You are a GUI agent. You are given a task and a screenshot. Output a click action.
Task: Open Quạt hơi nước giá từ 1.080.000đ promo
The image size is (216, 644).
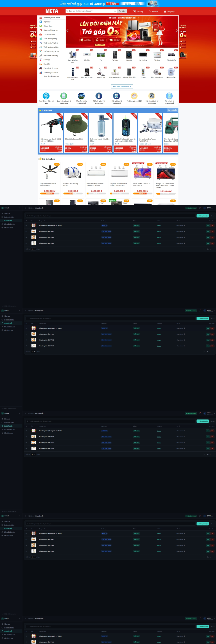[x=64, y=98]
